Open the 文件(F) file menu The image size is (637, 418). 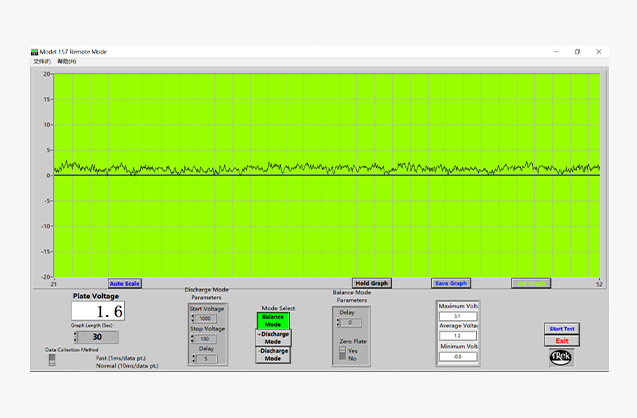click(x=41, y=62)
